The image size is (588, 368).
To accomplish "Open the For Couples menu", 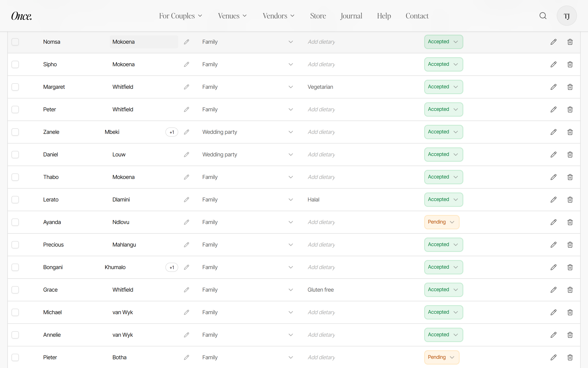I will [181, 16].
